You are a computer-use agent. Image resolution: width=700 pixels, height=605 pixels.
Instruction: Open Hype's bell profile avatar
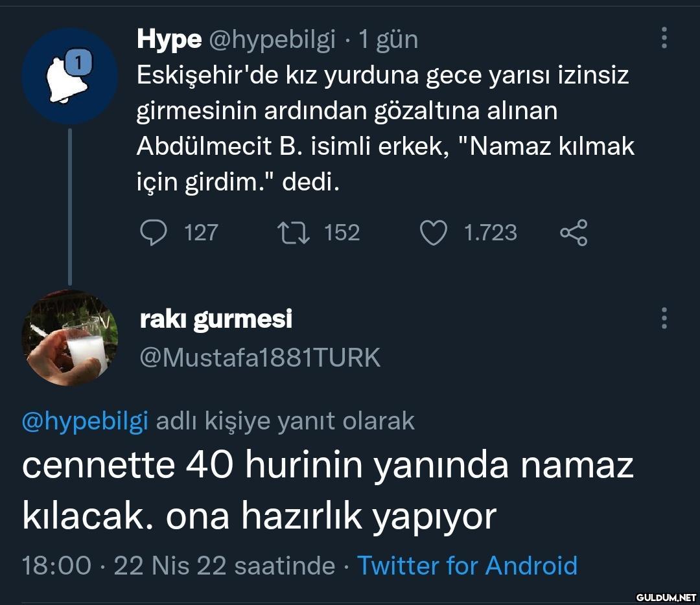(69, 76)
